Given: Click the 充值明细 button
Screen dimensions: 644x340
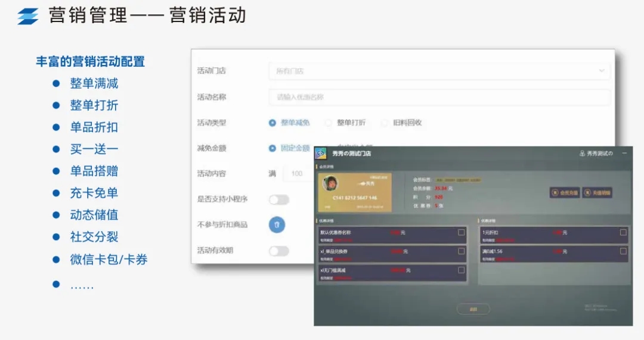Looking at the screenshot, I should tap(597, 192).
